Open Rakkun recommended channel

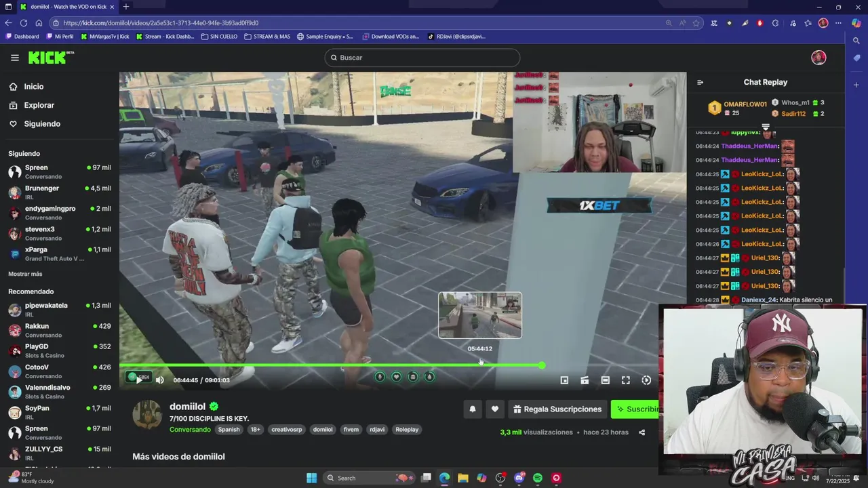coord(60,330)
